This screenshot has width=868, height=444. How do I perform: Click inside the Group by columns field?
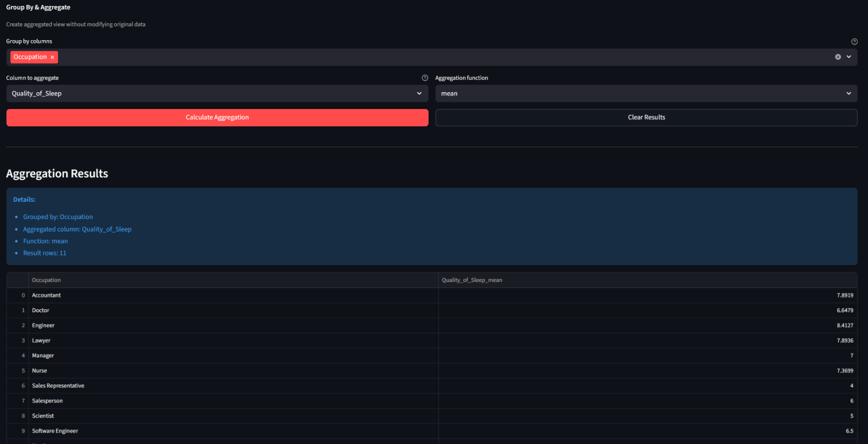(x=434, y=57)
